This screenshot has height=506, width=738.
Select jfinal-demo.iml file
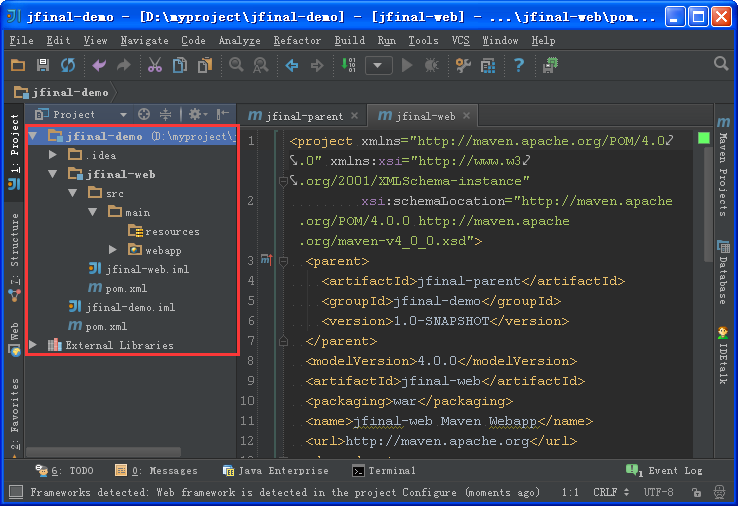(122, 307)
